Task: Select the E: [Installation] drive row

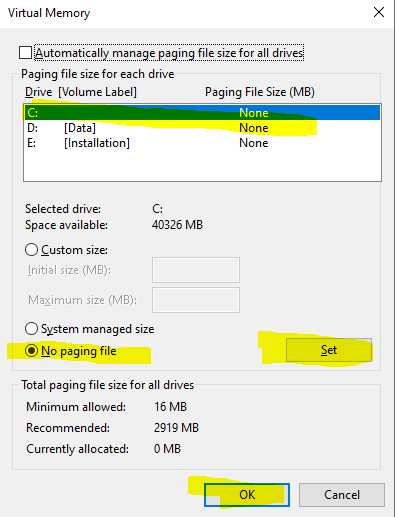Action: tap(202, 143)
